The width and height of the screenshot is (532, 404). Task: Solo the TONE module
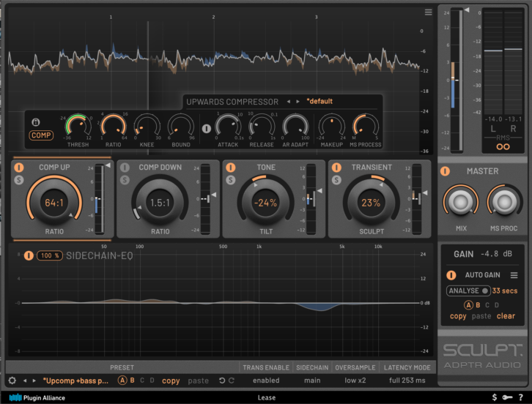point(231,180)
